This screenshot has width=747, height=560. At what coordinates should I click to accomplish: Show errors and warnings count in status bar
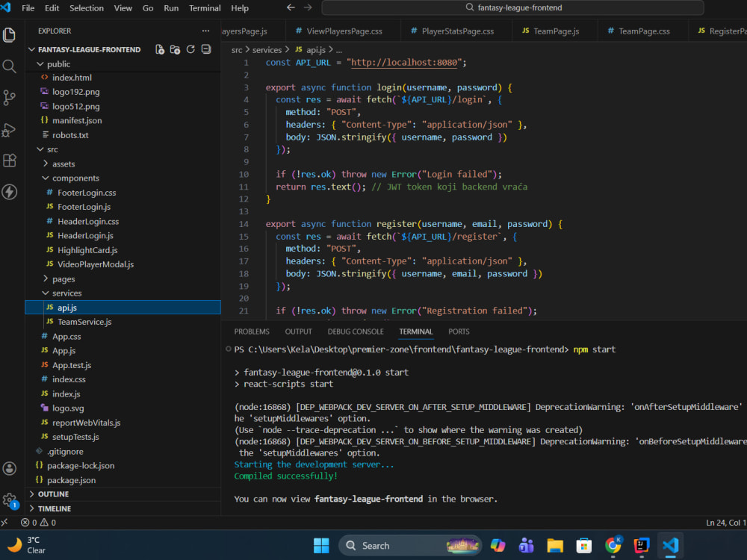click(x=38, y=523)
